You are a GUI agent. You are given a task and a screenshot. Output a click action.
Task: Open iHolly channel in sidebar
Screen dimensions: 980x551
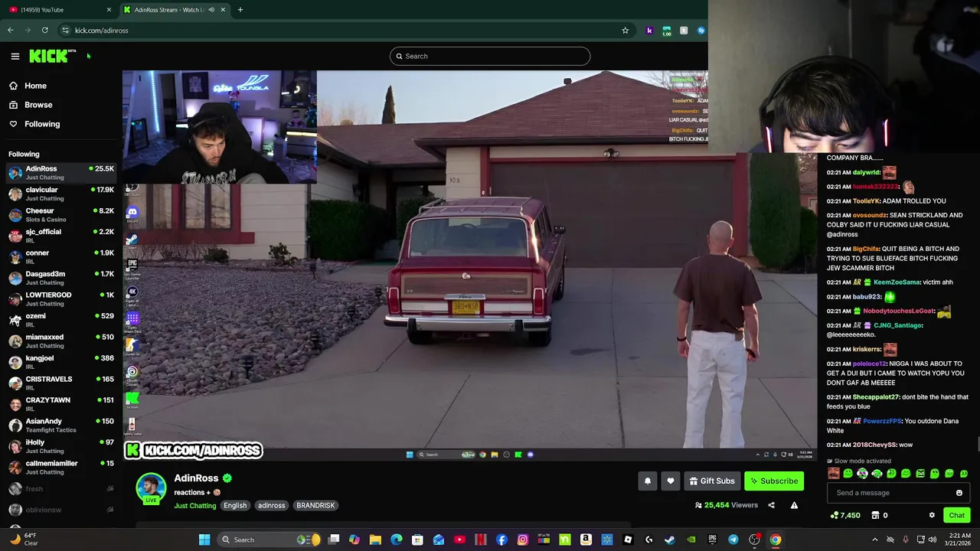(x=61, y=446)
